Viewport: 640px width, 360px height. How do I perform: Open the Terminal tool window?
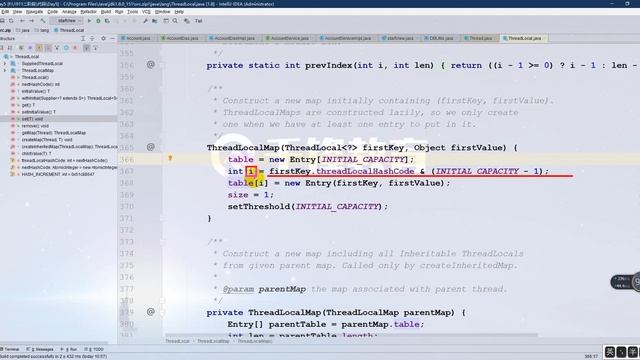point(10,349)
